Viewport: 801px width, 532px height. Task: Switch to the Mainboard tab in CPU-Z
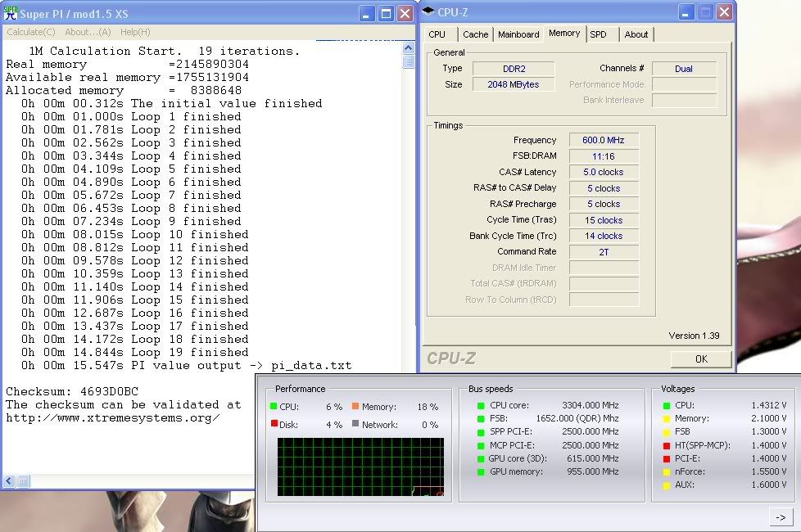coord(518,34)
